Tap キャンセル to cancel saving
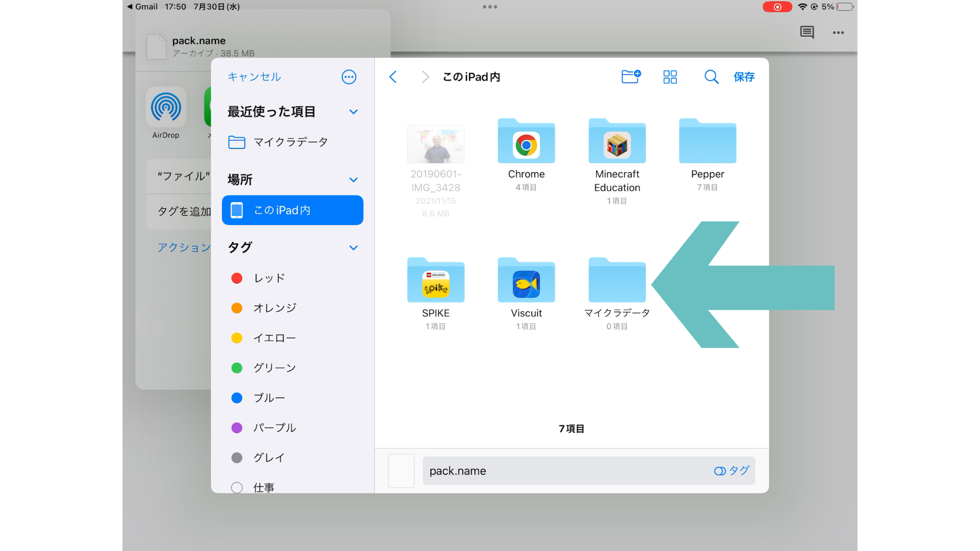980x551 pixels. [254, 77]
